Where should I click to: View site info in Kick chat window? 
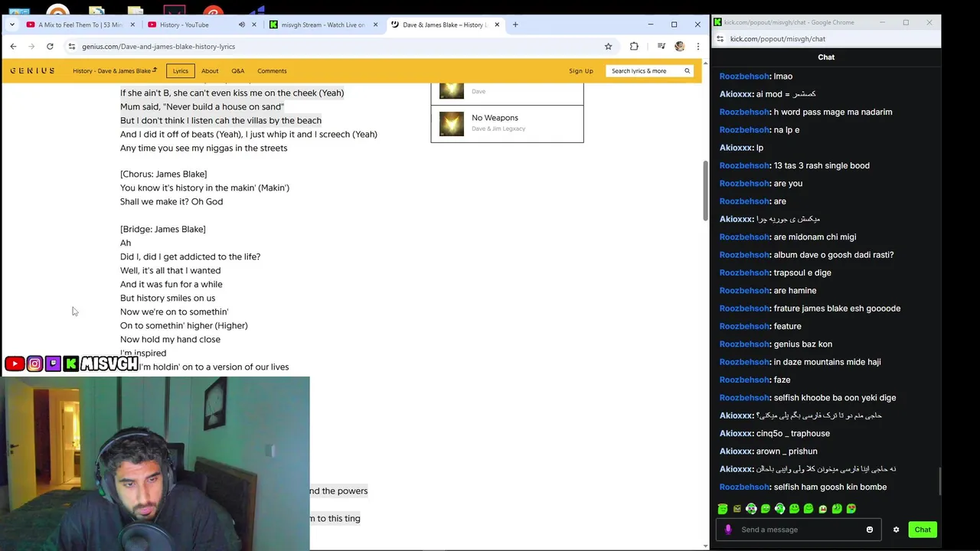pyautogui.click(x=720, y=38)
